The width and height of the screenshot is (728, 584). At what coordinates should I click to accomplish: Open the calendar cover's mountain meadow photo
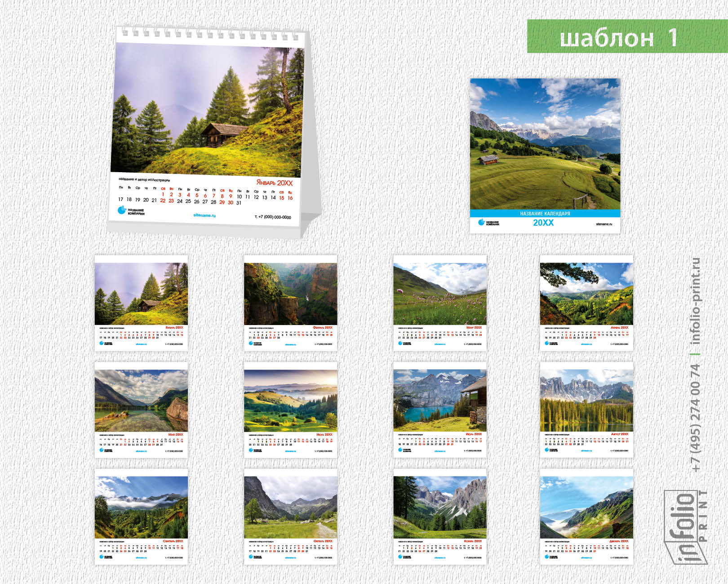tap(545, 144)
